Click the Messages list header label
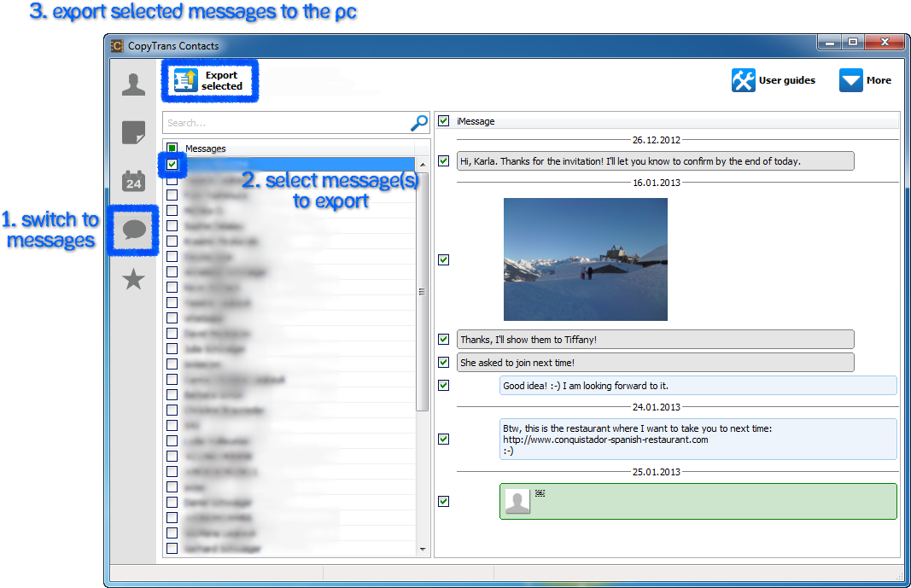This screenshot has width=911, height=588. coord(206,148)
